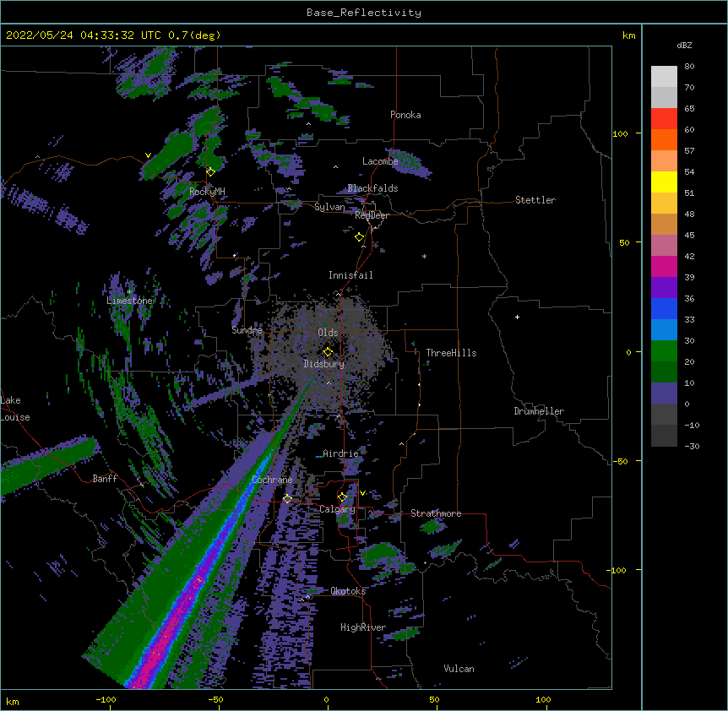Pick the yellow 54-51 dBZ legend swatch
728x711 pixels.
pos(664,182)
